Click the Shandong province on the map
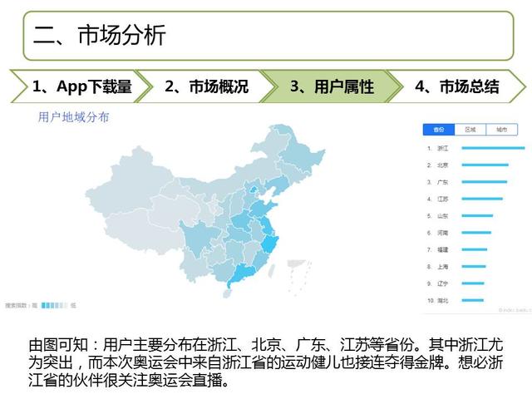The image size is (532, 399). 264,207
